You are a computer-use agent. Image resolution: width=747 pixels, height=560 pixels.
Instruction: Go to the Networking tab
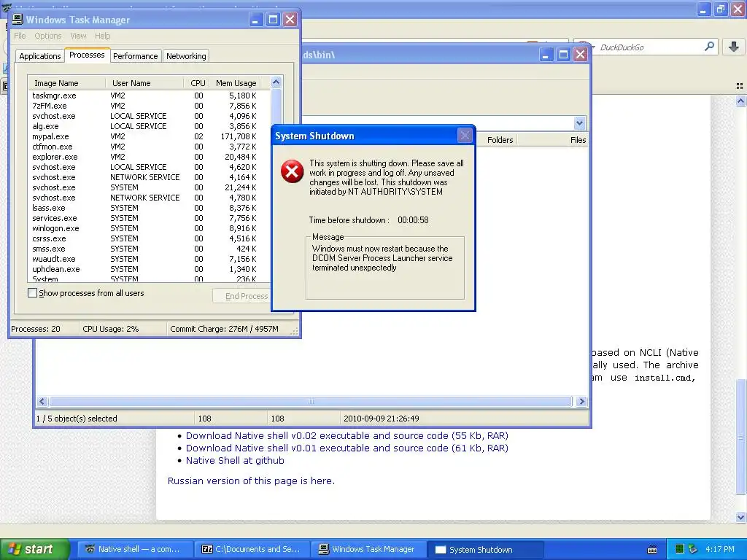186,56
